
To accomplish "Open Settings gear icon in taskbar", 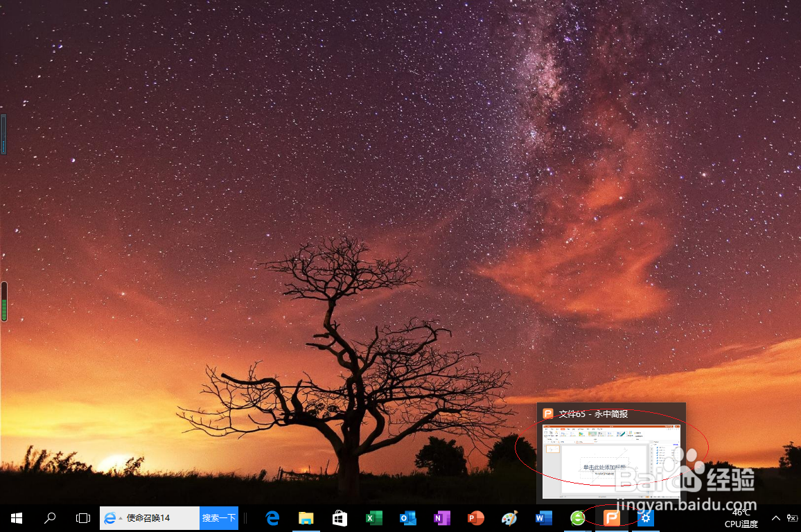I will 646,518.
